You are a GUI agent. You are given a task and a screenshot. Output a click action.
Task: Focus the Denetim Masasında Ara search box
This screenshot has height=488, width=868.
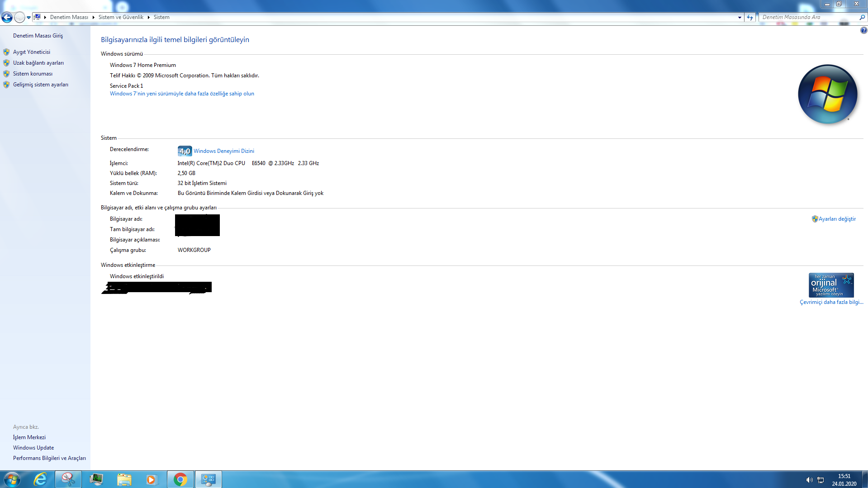click(x=808, y=17)
